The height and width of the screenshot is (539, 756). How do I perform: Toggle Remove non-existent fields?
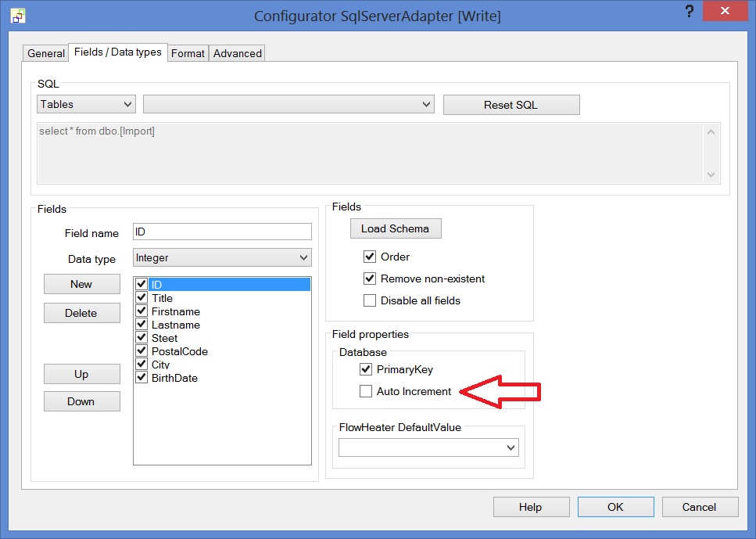point(368,278)
